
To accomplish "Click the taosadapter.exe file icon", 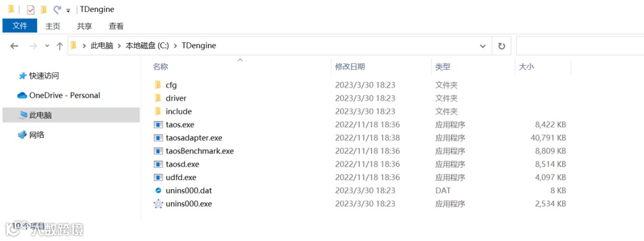I will 158,138.
